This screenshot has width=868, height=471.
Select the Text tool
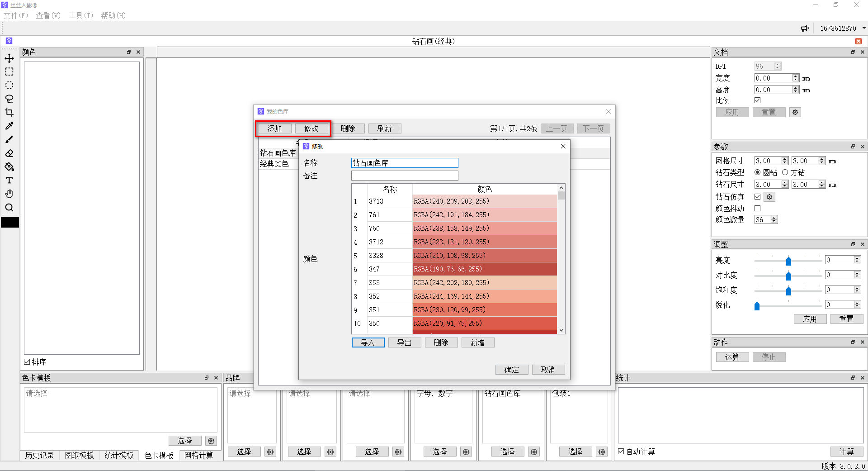[x=9, y=181]
